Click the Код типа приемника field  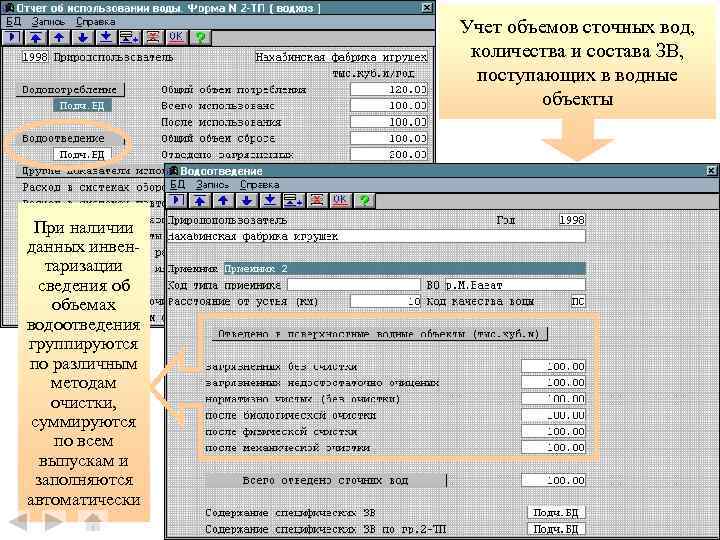(x=354, y=285)
